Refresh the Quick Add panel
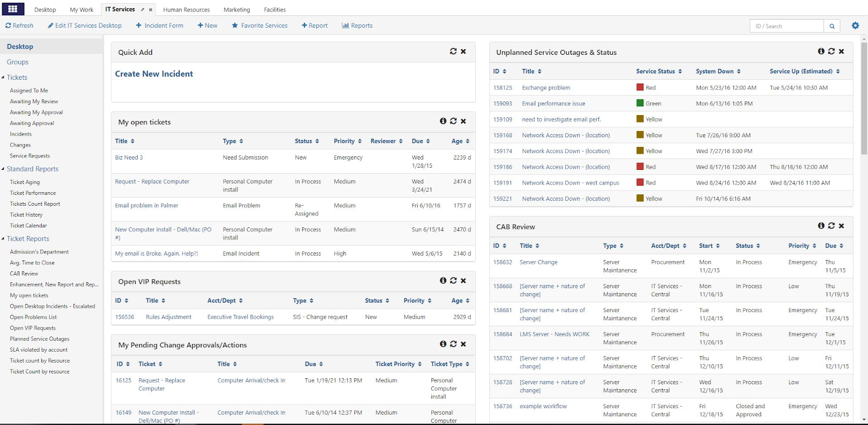 pos(454,52)
